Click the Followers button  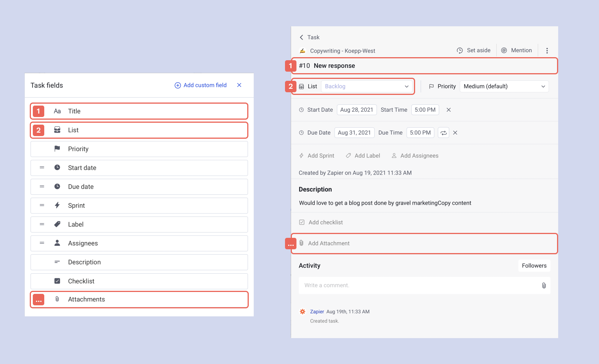[x=534, y=266]
